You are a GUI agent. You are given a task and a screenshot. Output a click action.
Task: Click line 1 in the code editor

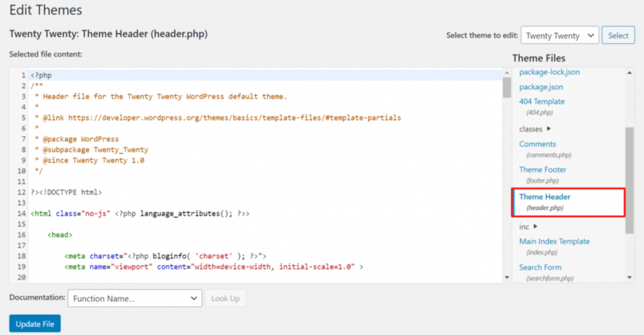pyautogui.click(x=265, y=75)
